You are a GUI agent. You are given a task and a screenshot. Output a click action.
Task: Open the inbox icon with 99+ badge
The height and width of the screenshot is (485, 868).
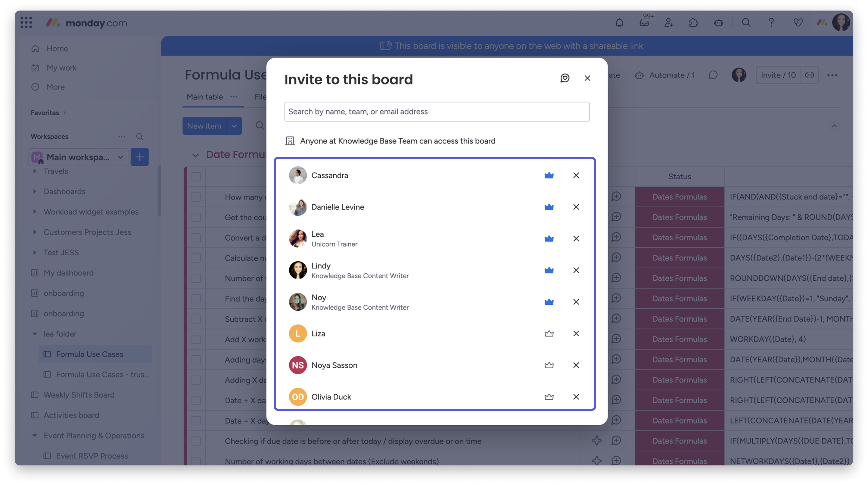click(x=644, y=23)
